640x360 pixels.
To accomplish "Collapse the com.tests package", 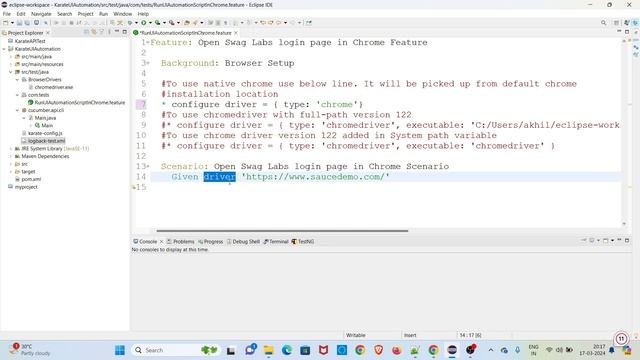I will 17,95.
